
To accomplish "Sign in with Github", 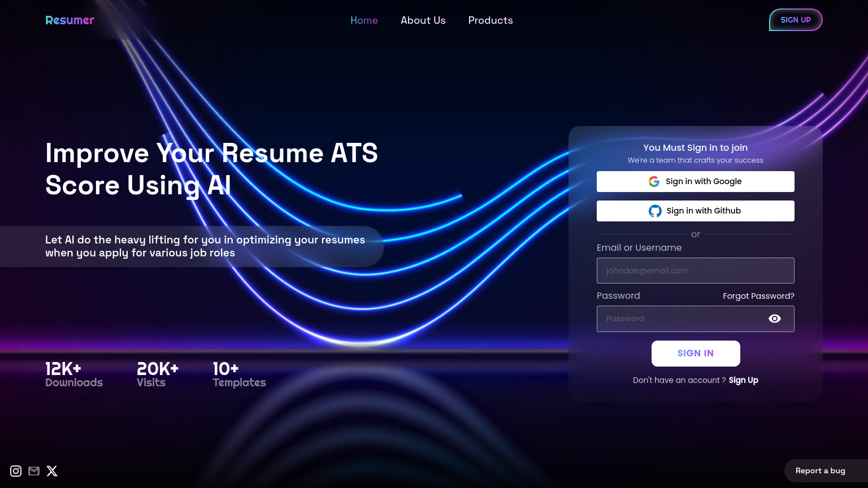I will click(695, 211).
